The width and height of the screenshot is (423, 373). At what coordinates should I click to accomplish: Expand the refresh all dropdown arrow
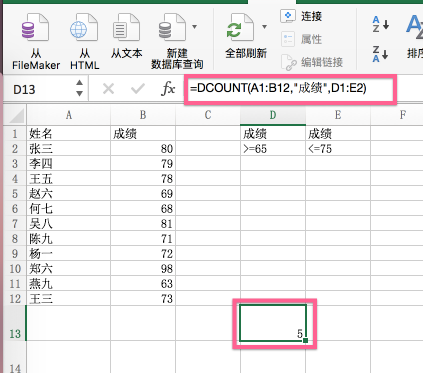tap(264, 27)
